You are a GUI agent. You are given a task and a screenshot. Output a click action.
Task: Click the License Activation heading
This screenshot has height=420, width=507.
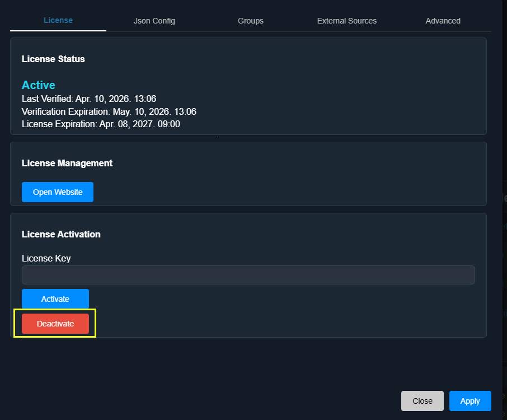coord(61,234)
